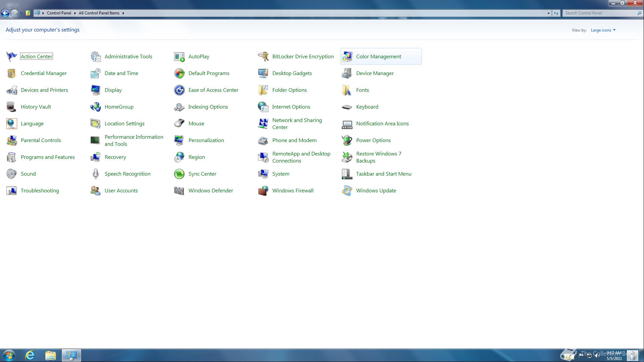The image size is (644, 362).
Task: Open the Fonts folder icon
Action: [x=347, y=90]
